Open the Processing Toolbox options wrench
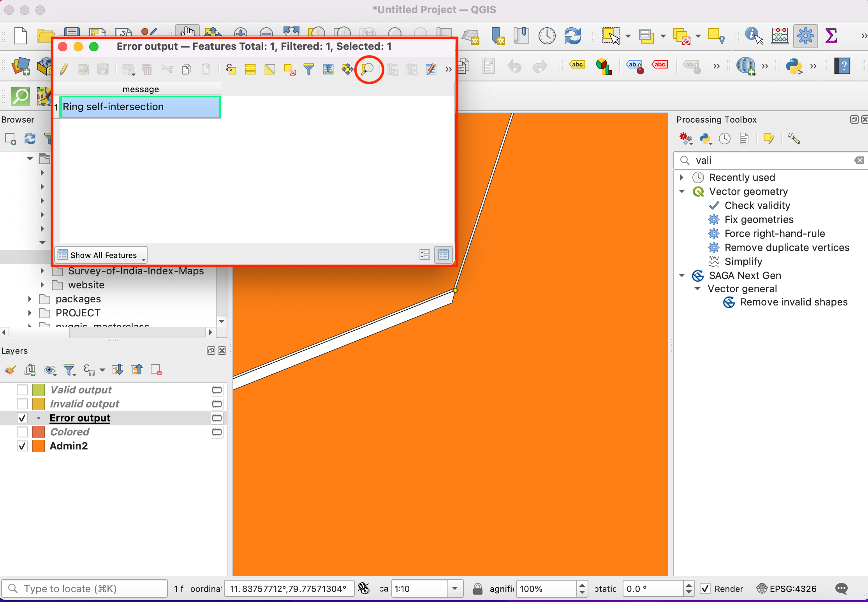Image resolution: width=868 pixels, height=602 pixels. point(793,139)
